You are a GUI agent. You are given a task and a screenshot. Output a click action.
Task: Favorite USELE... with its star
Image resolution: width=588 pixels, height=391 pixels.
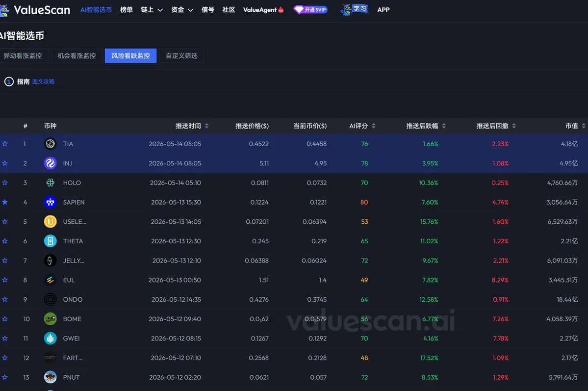(x=5, y=222)
